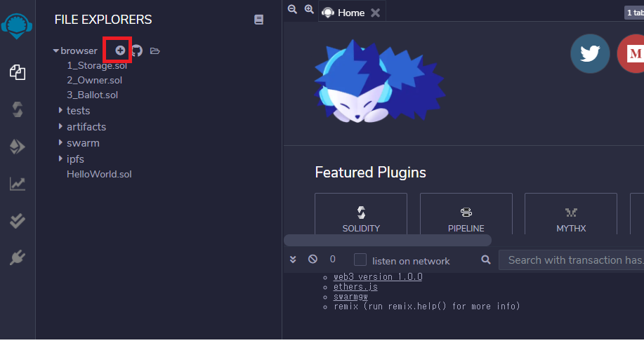The width and height of the screenshot is (644, 343).
Task: Create new file with plus icon
Action: pos(120,51)
